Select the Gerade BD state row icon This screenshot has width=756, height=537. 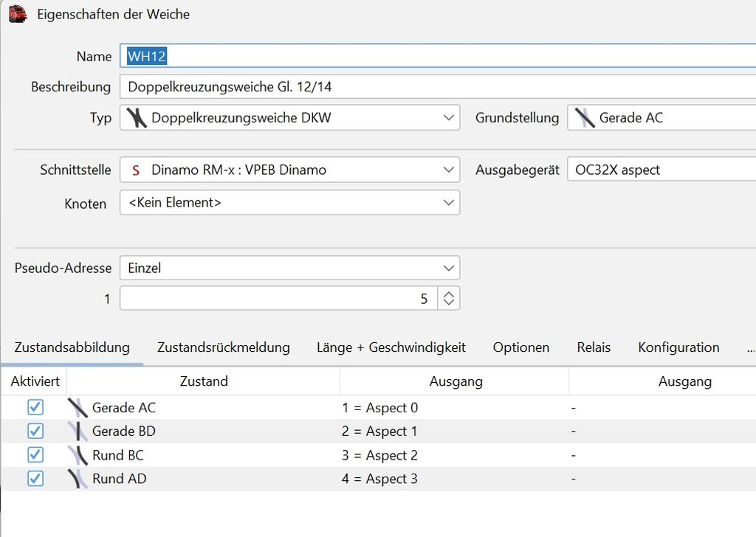(78, 432)
